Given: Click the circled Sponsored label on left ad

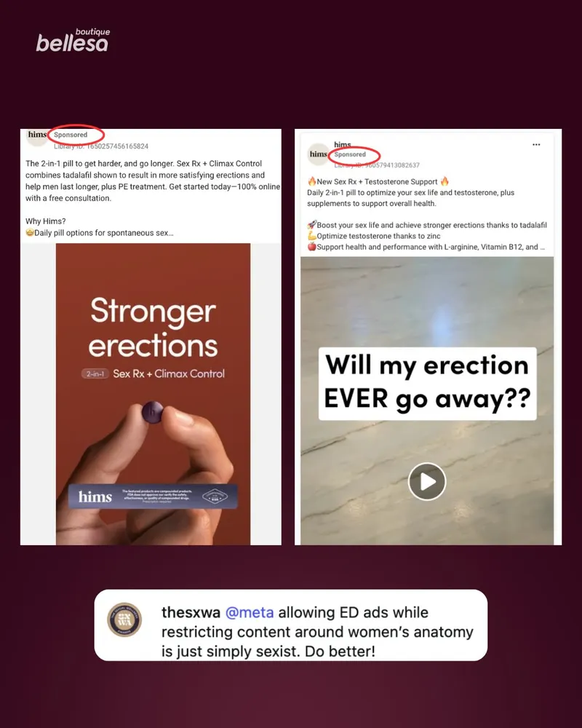Looking at the screenshot, I should 71,135.
